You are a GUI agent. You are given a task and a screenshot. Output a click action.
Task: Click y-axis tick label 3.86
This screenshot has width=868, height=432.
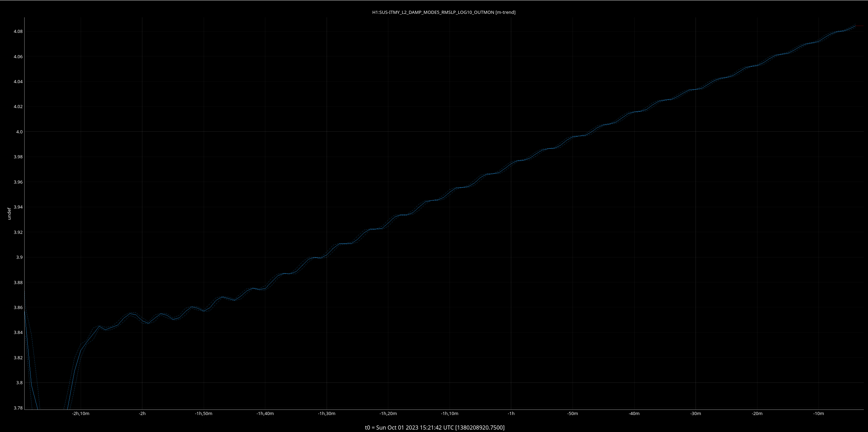click(18, 308)
